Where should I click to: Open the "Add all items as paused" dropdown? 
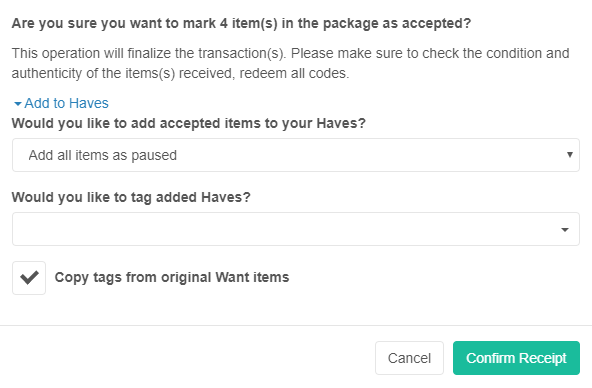point(296,155)
